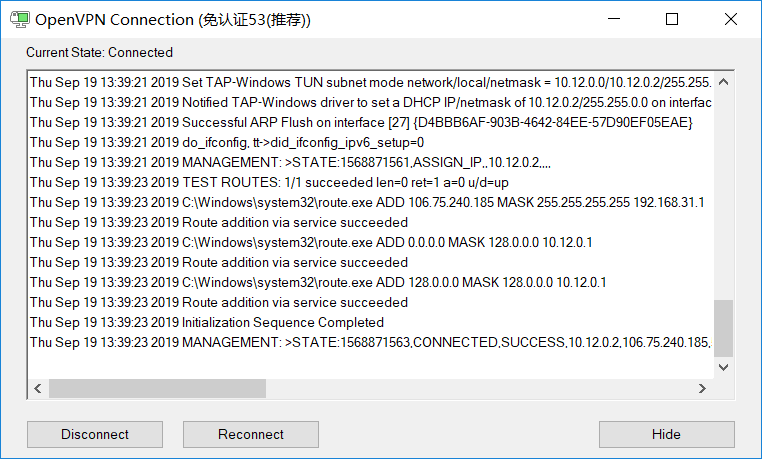Click the horizontal scrollbar thumb
This screenshot has height=459, width=762.
point(157,389)
